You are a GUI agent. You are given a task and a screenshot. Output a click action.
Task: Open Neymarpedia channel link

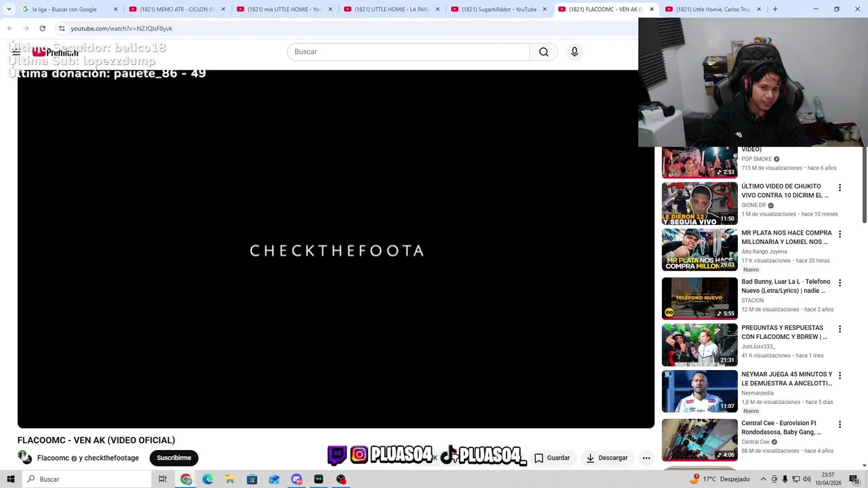757,393
